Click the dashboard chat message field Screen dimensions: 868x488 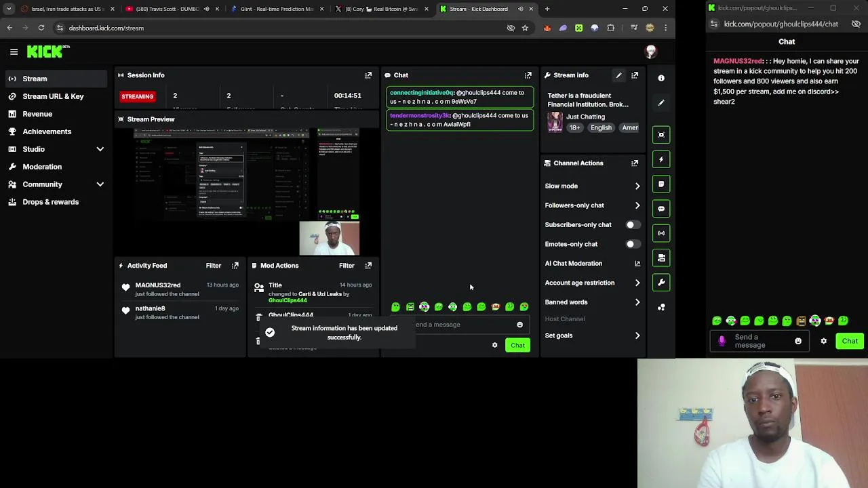coord(461,325)
